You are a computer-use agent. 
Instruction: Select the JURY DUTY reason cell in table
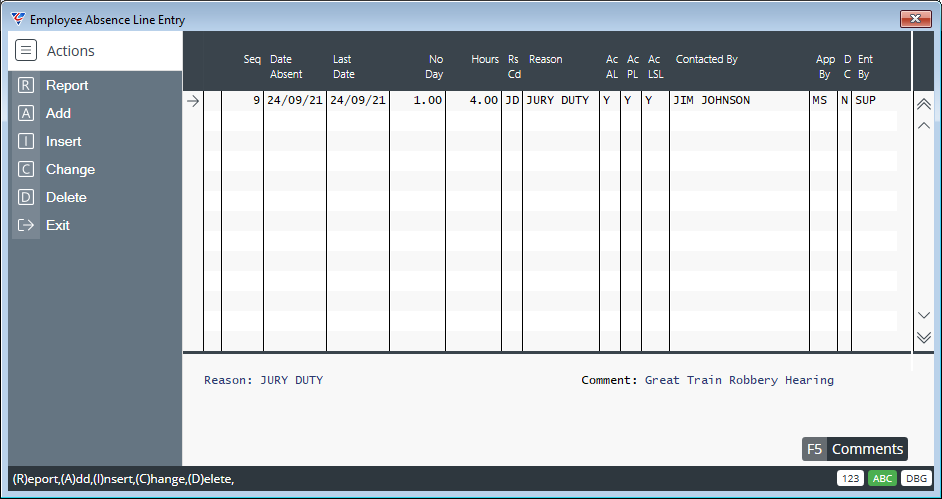(x=561, y=101)
